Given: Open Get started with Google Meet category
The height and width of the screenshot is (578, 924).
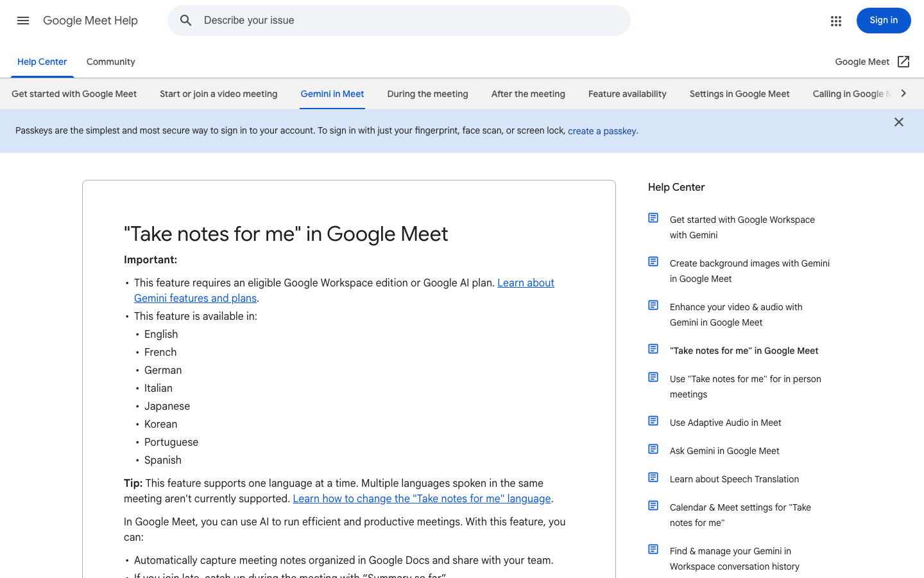Looking at the screenshot, I should 74,94.
